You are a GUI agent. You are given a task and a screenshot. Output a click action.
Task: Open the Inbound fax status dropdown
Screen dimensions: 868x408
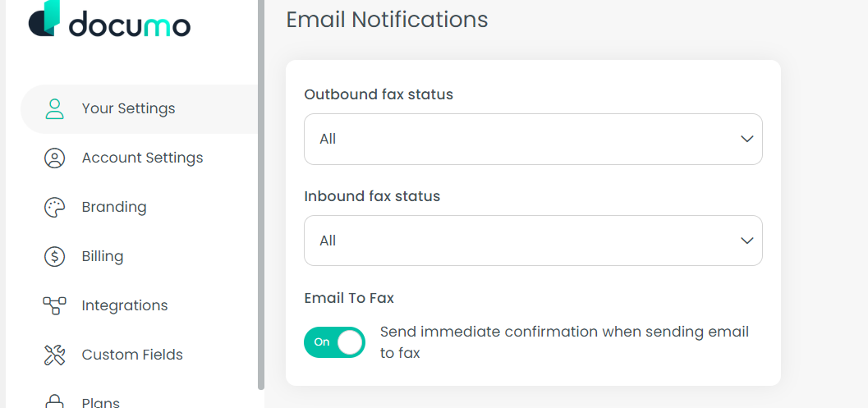click(533, 241)
